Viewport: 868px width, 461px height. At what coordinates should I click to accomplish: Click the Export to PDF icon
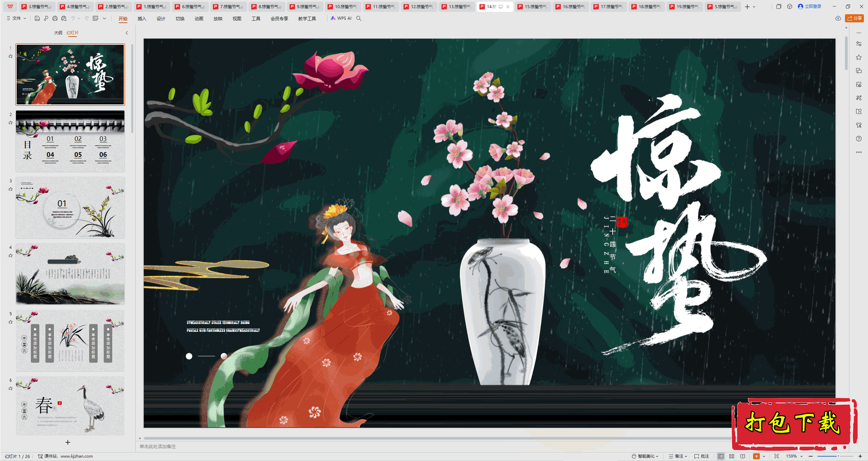point(46,18)
